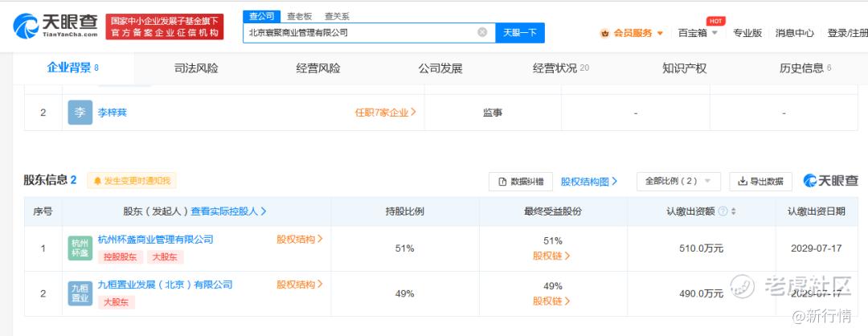The width and height of the screenshot is (868, 336).
Task: Select the 司法风险 tab
Action: coord(196,68)
